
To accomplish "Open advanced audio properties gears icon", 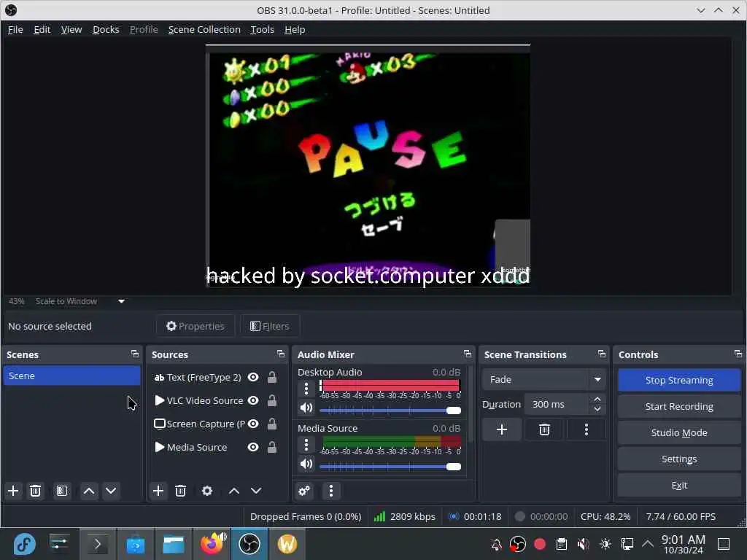I will click(304, 491).
